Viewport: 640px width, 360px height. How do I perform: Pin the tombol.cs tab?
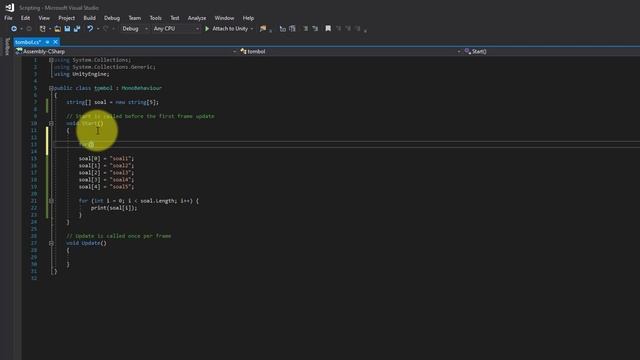coord(47,42)
